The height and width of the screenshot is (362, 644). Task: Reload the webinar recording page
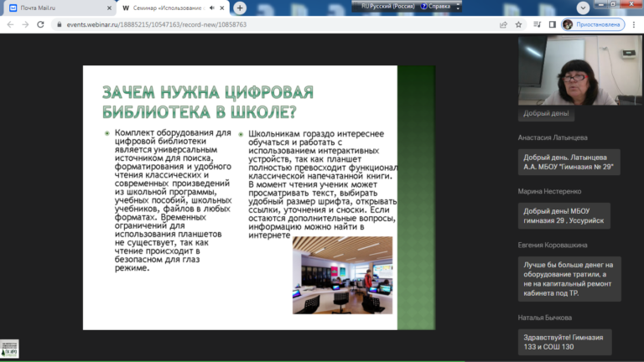pyautogui.click(x=42, y=24)
